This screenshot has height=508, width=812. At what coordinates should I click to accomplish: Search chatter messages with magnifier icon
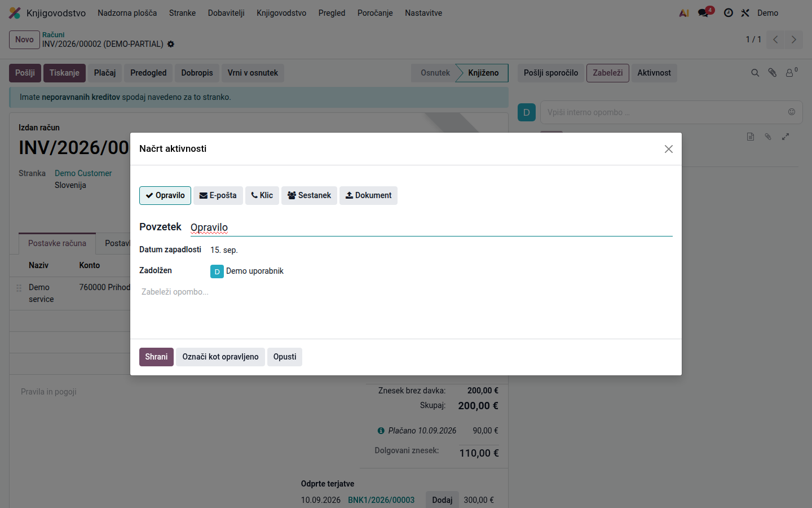point(755,73)
